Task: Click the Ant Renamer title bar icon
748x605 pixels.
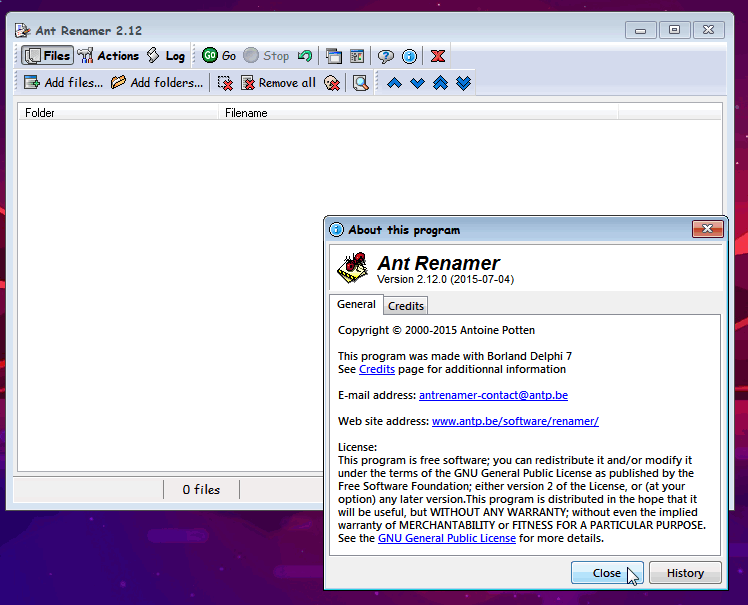Action: [x=22, y=30]
